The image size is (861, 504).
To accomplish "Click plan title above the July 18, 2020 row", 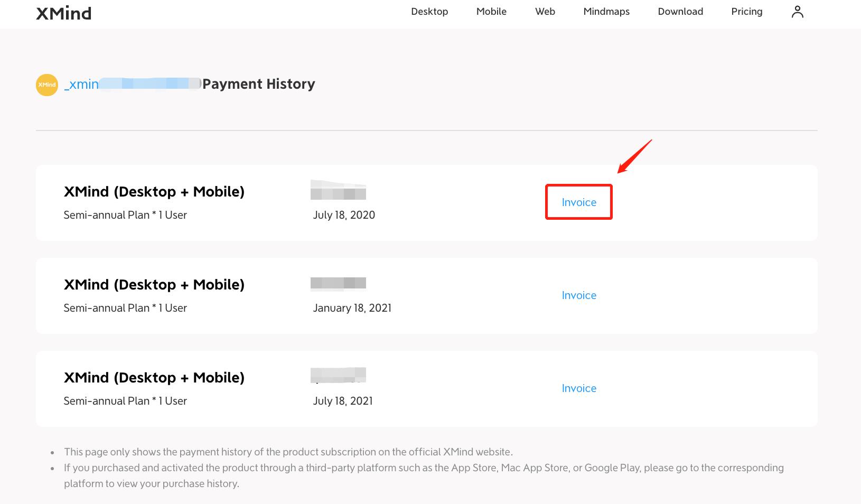I will [x=154, y=192].
